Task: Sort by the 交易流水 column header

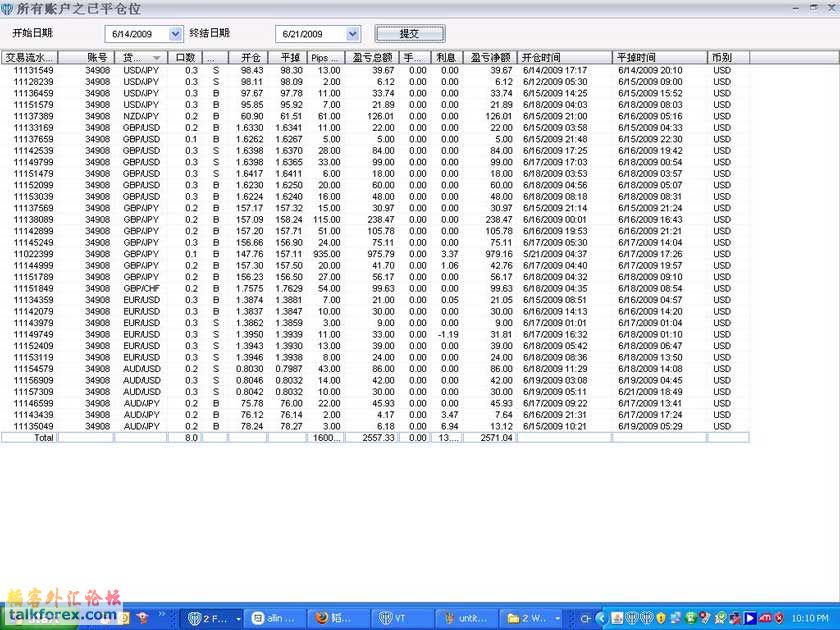Action: tap(29, 58)
